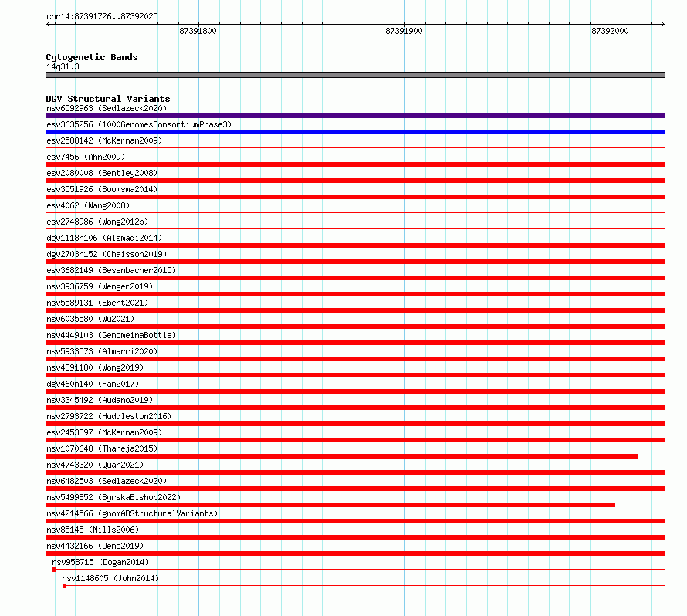Viewport: 687px width, 616px height.
Task: Click esv4062 (Wang2008) label
Action: click(x=88, y=205)
